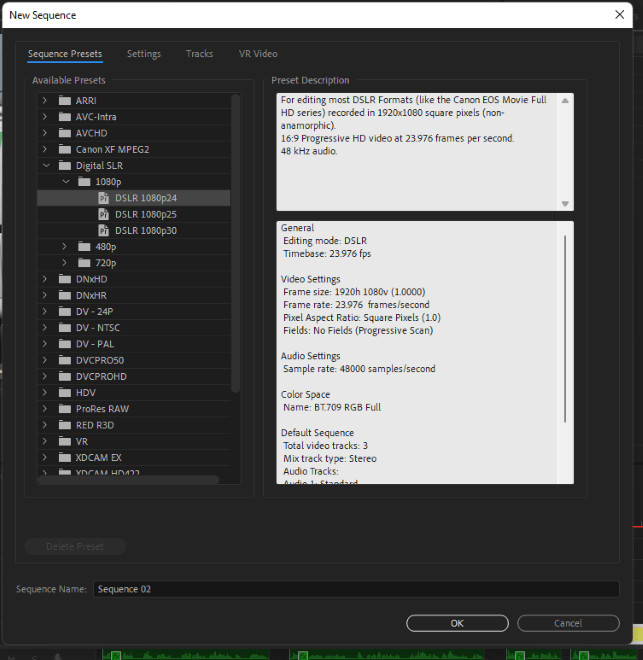Click the HDV folder icon
Viewport: 643px width, 660px height.
tap(65, 393)
